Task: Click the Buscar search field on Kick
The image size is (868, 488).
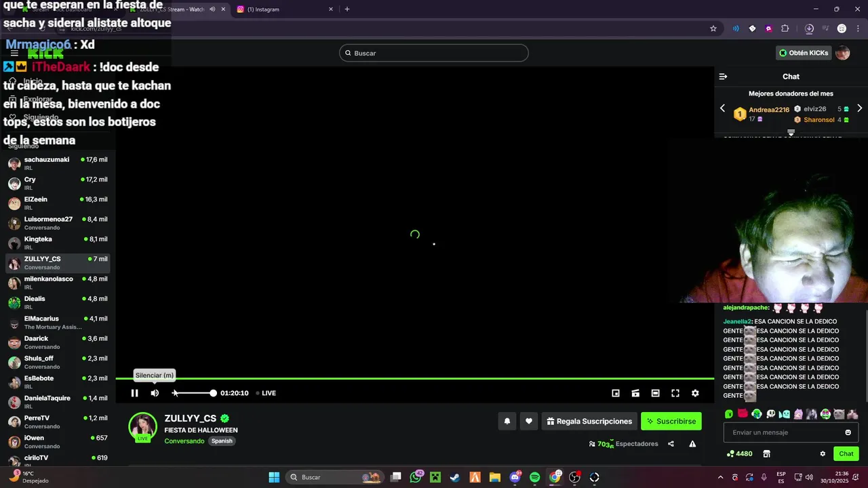Action: [434, 53]
